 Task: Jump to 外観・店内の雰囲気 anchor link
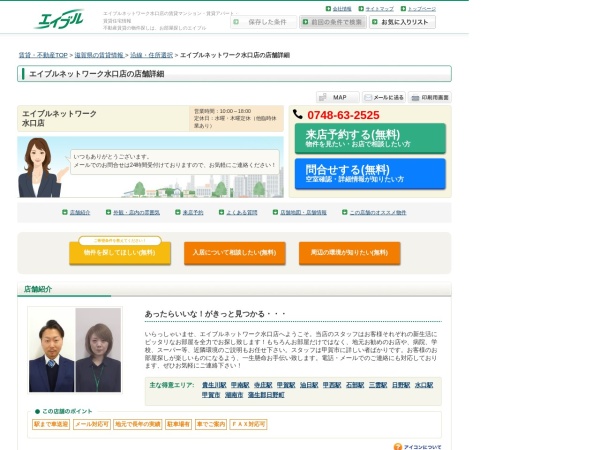coord(136,212)
